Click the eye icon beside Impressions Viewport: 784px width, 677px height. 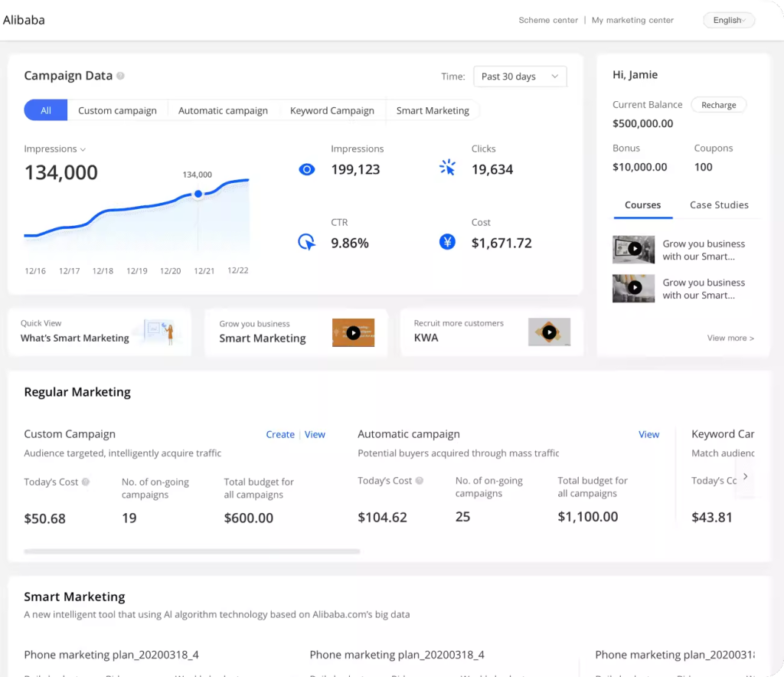coord(307,169)
